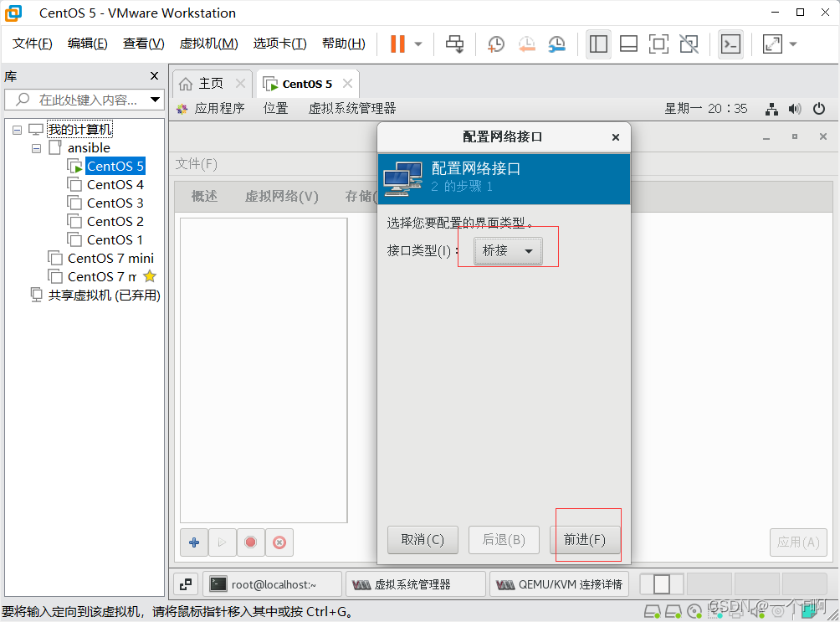Click the stop interface red circle button

coord(250,542)
